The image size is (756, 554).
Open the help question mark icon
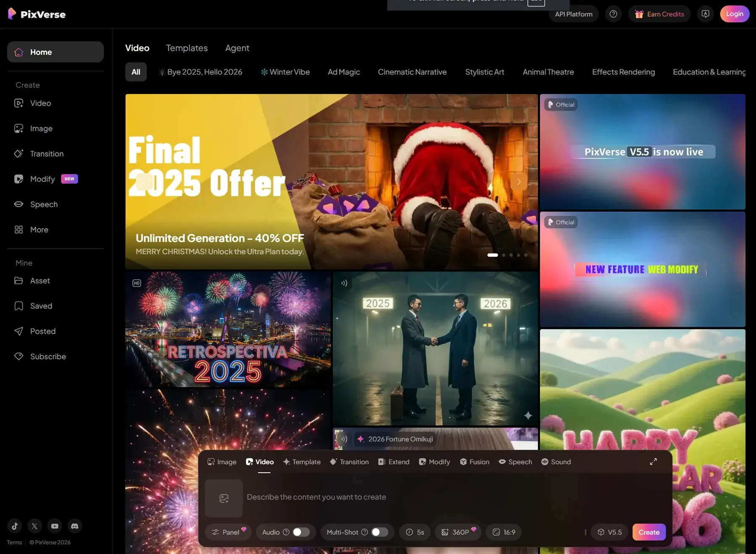click(x=613, y=14)
